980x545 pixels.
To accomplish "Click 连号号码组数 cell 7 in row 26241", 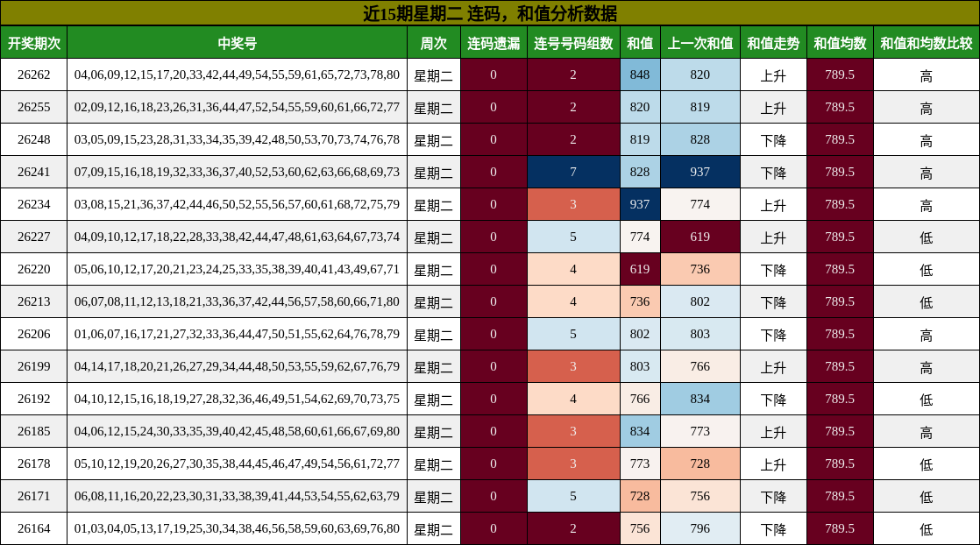I will tap(574, 172).
